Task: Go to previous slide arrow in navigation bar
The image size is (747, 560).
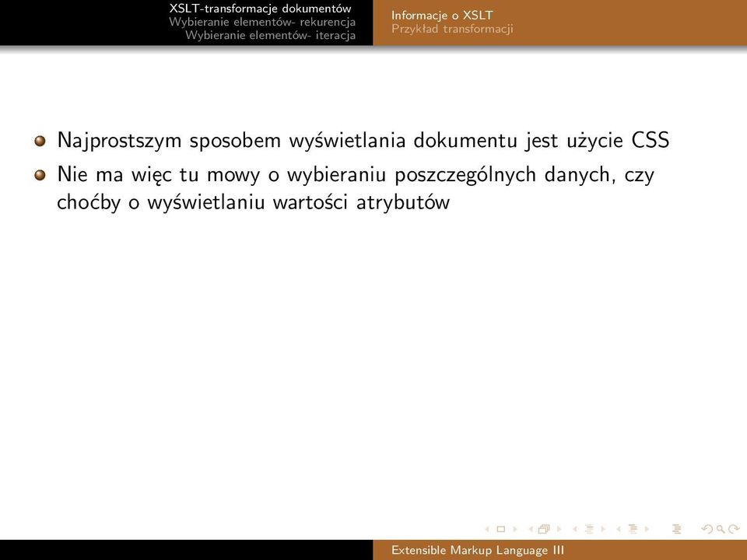Action: tap(487, 529)
